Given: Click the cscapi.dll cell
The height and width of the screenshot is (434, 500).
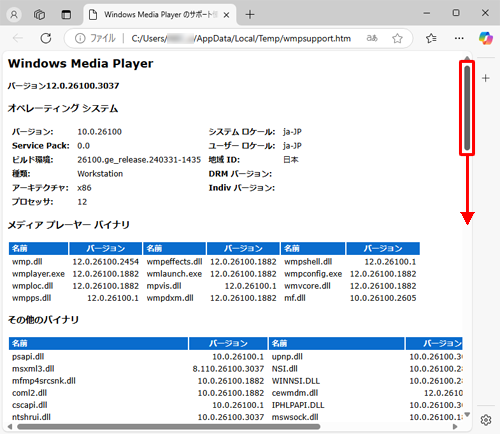Looking at the screenshot, I should [30, 404].
